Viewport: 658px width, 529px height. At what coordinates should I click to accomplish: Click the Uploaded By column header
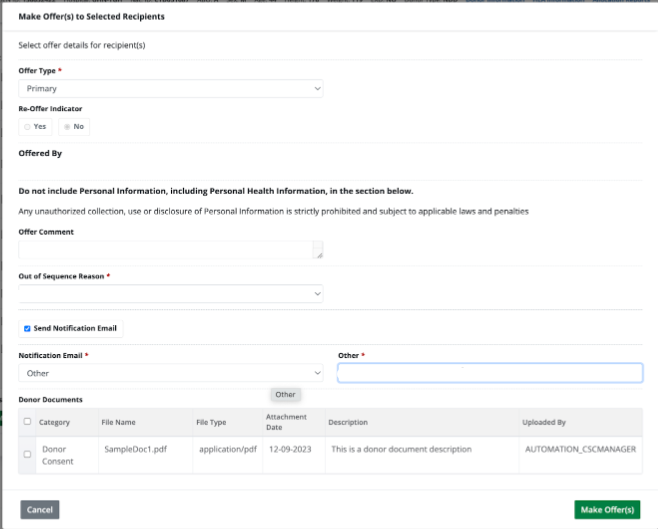[x=543, y=423]
